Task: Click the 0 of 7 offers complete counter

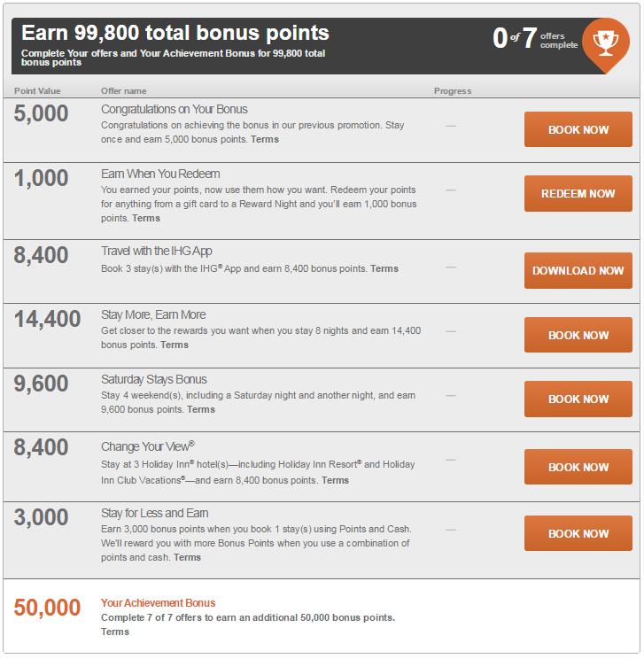Action: point(535,39)
